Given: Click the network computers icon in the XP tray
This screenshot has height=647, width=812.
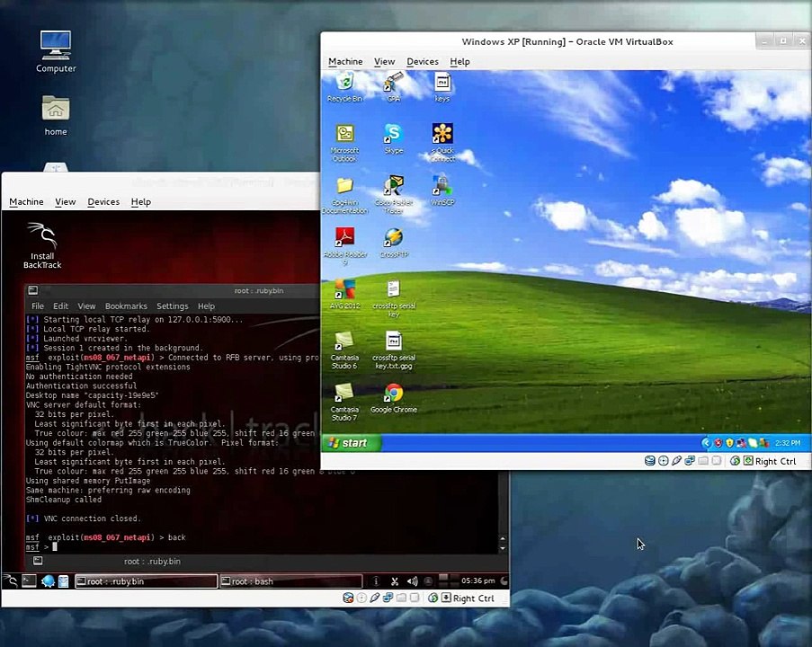Looking at the screenshot, I should coord(741,443).
